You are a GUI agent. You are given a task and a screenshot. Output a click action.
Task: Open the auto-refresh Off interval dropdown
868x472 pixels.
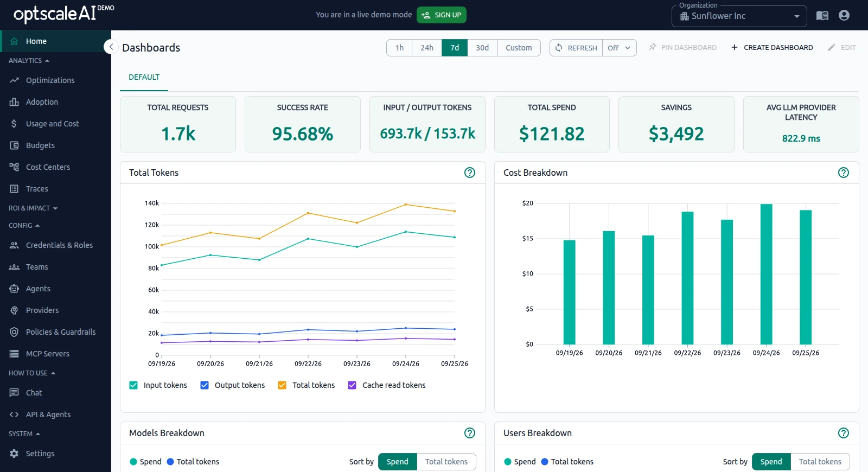coord(620,48)
